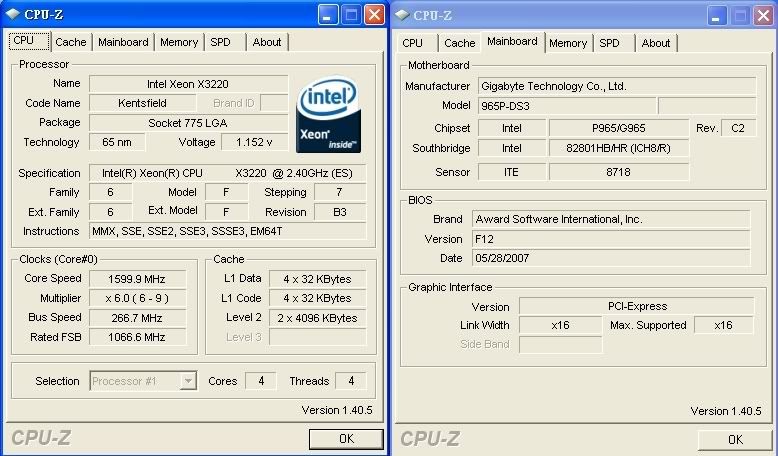This screenshot has width=778, height=456.
Task: Click the Core Speed value 1599.9 MHz
Action: (x=137, y=279)
